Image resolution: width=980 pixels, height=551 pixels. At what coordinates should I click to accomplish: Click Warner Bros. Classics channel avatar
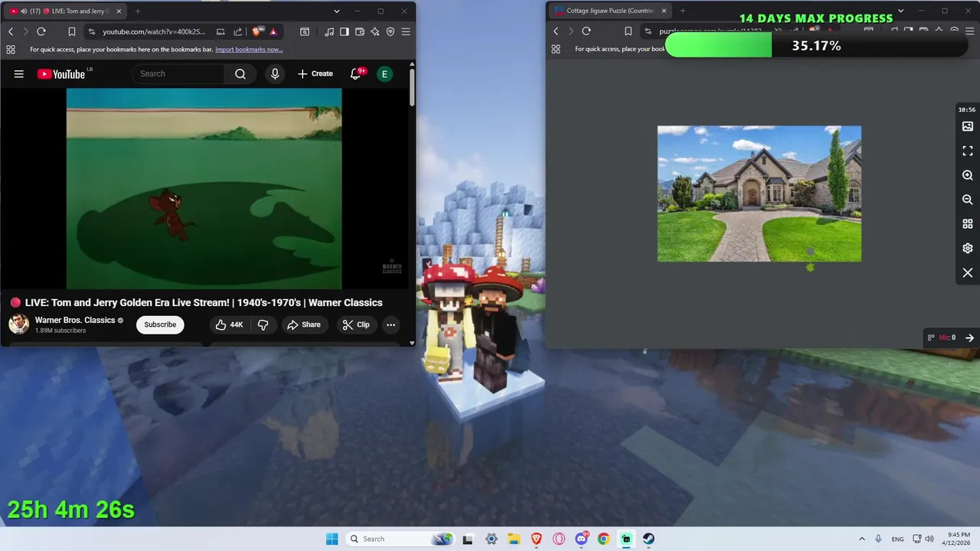[x=19, y=324]
